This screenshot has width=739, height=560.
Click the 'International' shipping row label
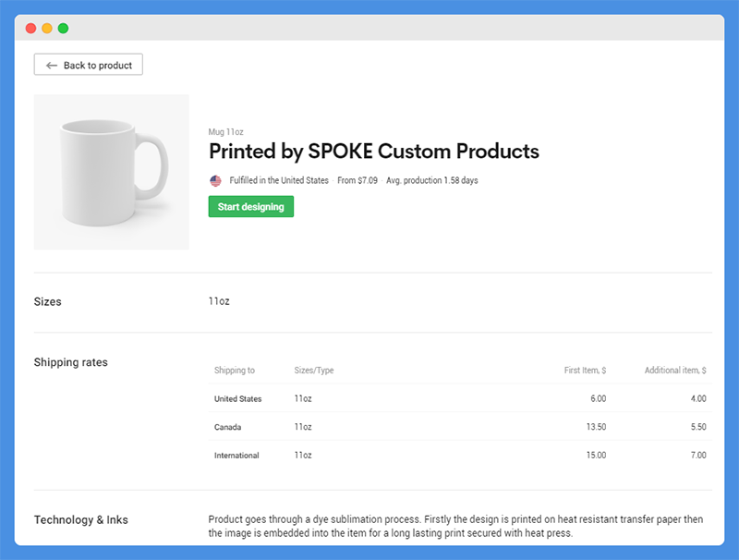coord(236,456)
